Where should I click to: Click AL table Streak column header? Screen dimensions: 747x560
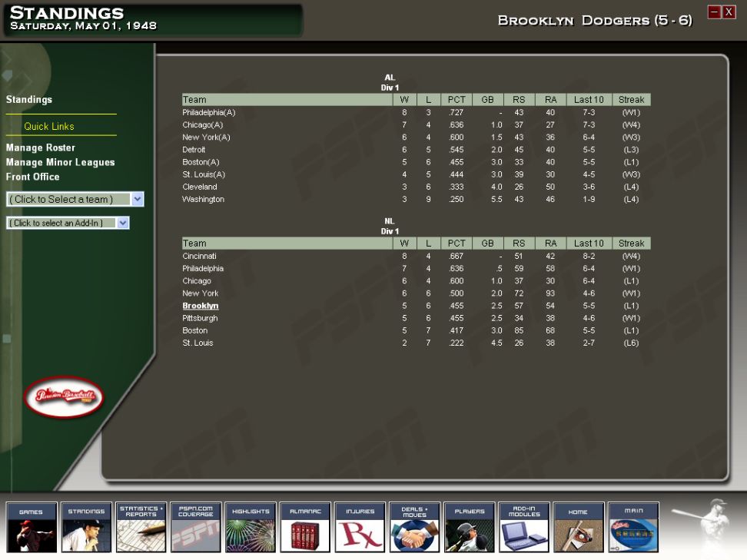(631, 100)
